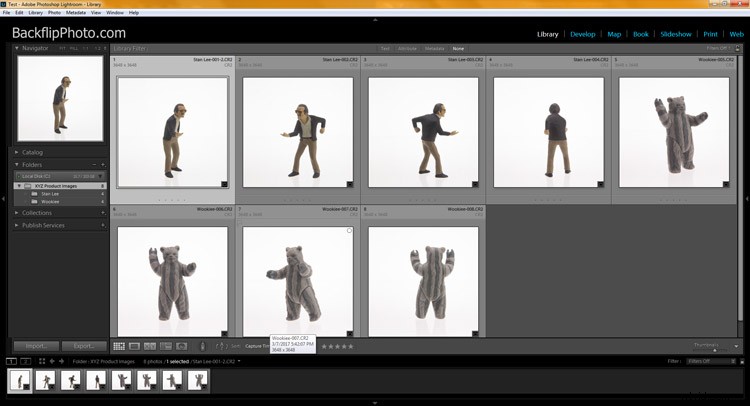Set Navigator zoom to 1:1
The height and width of the screenshot is (406, 750).
pos(86,48)
